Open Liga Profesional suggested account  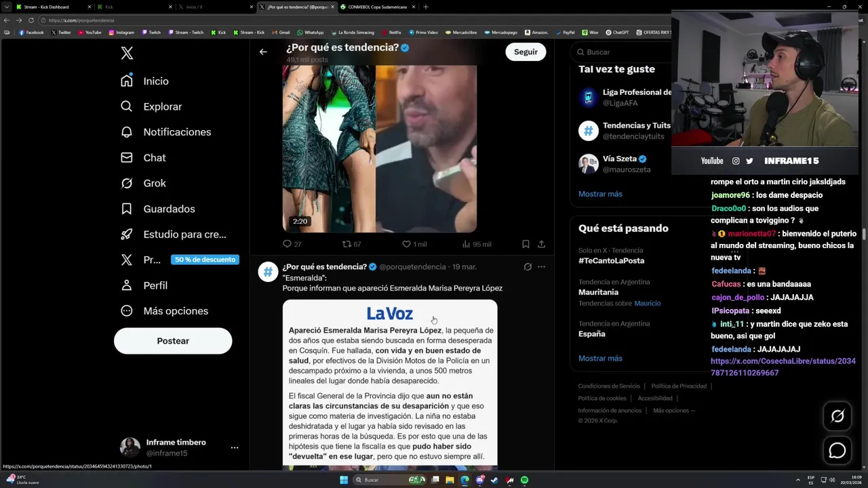pos(624,98)
